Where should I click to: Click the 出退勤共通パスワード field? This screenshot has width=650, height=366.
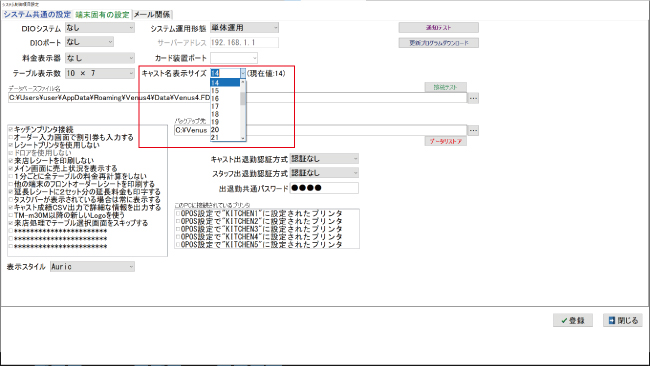point(324,188)
